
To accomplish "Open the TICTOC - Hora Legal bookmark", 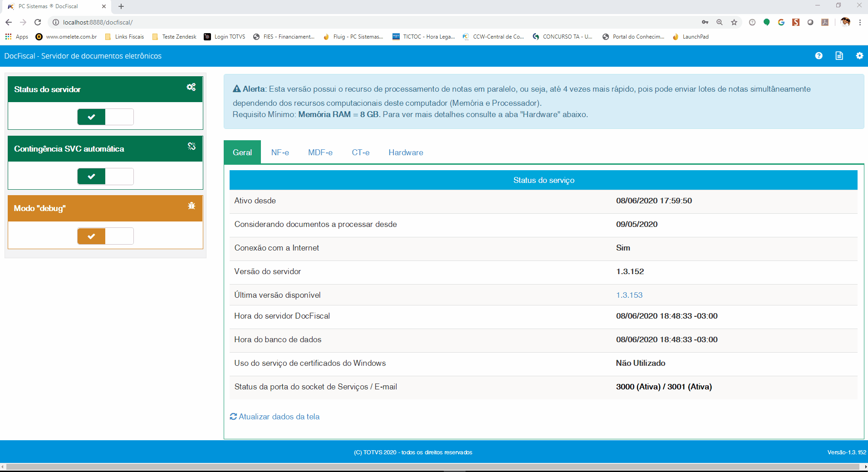I will click(x=424, y=37).
